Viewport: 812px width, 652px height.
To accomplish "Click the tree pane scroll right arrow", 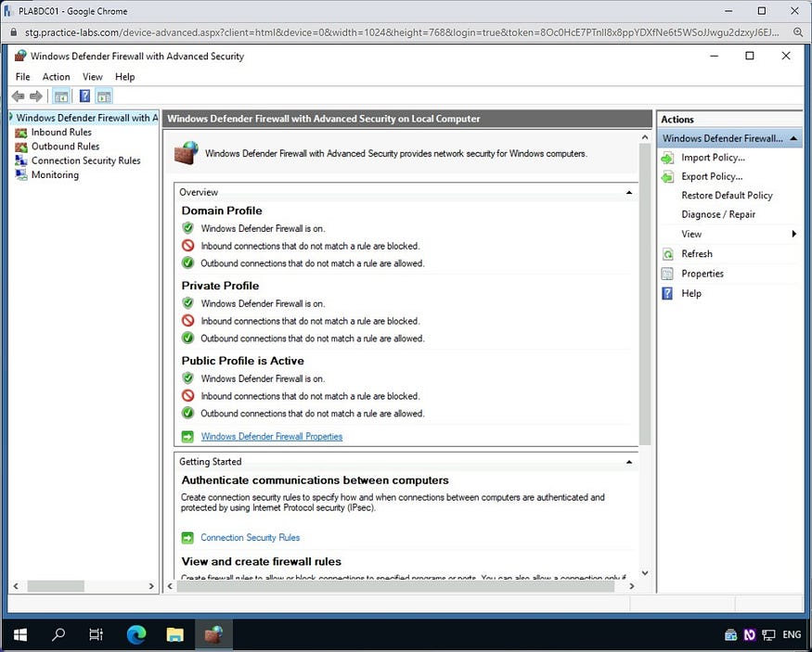I will [151, 586].
